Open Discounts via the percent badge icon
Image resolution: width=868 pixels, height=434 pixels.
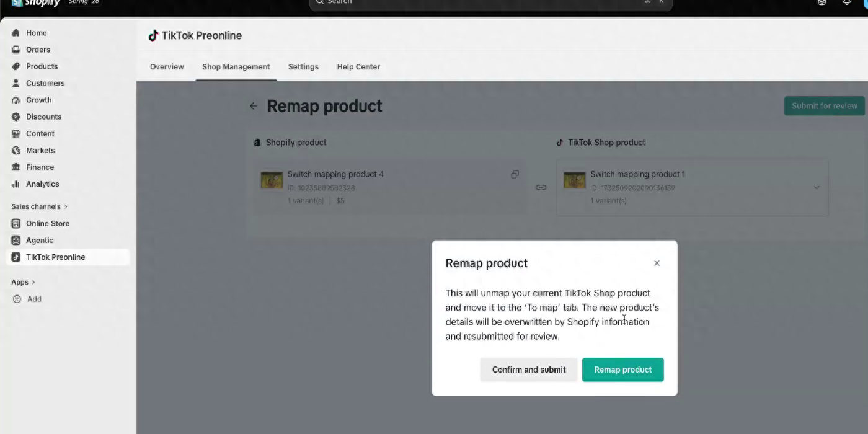pos(16,117)
